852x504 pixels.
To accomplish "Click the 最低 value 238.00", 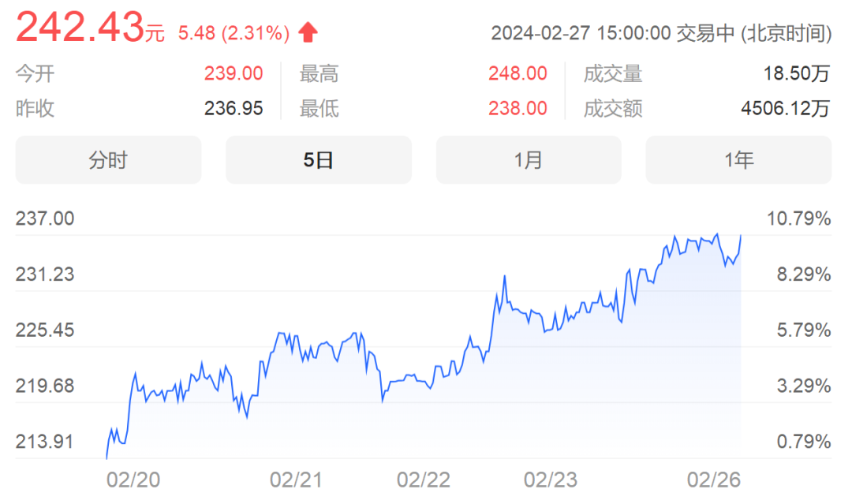I will coord(518,108).
